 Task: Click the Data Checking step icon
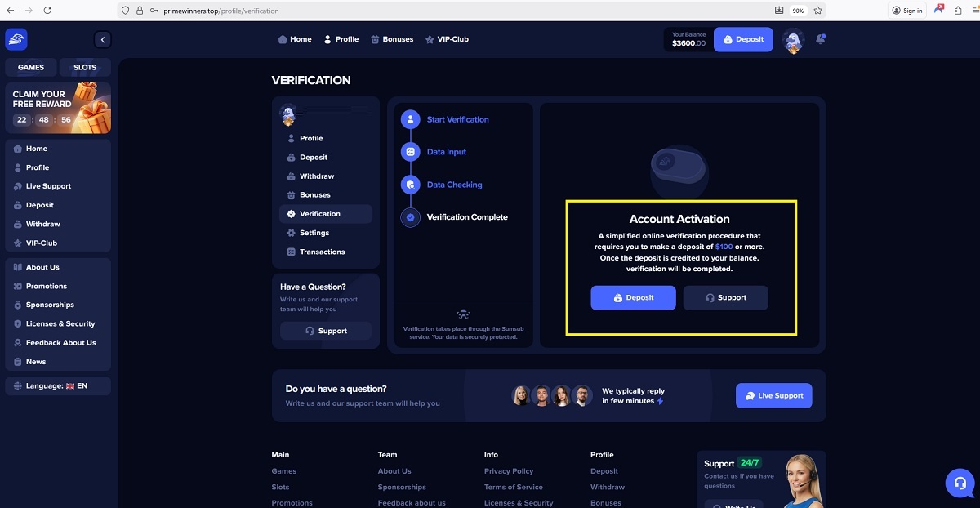[x=410, y=185]
